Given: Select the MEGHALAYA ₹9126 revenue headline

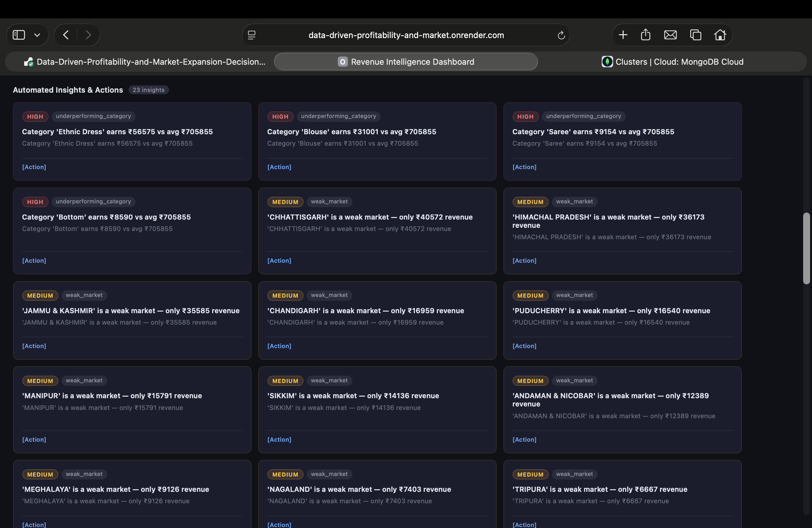Looking at the screenshot, I should [x=116, y=489].
